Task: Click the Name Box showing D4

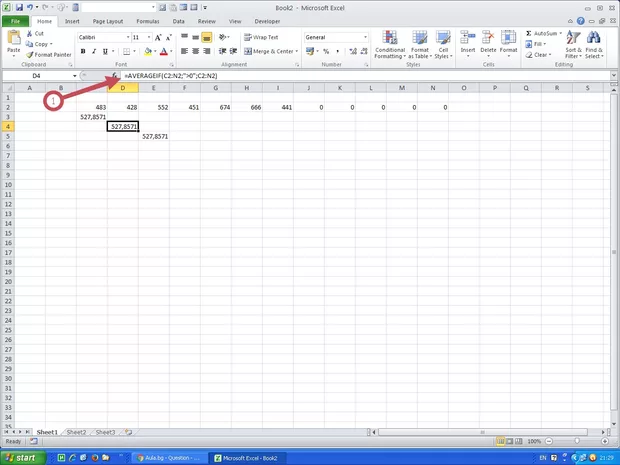Action: tap(36, 76)
